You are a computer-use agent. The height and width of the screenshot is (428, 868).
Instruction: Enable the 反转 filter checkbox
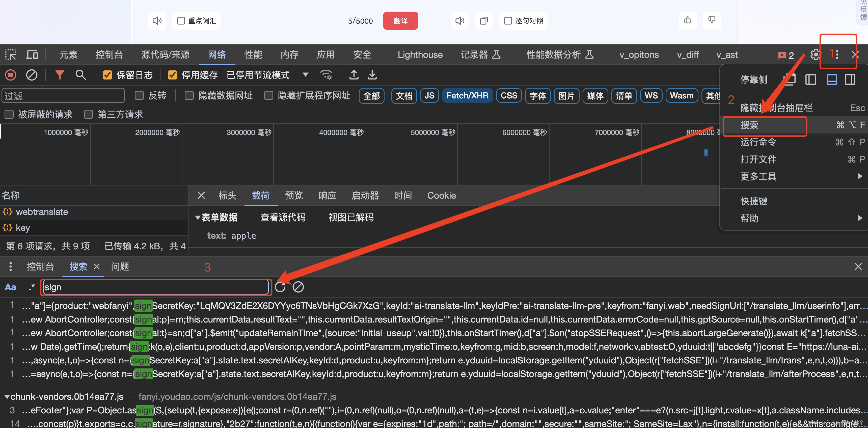(139, 96)
